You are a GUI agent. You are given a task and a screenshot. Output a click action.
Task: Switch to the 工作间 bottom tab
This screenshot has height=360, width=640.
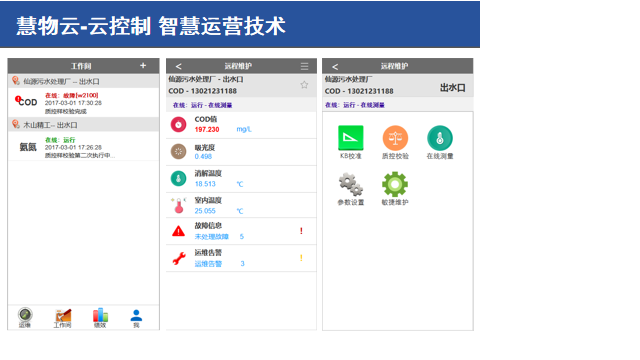coord(62,318)
